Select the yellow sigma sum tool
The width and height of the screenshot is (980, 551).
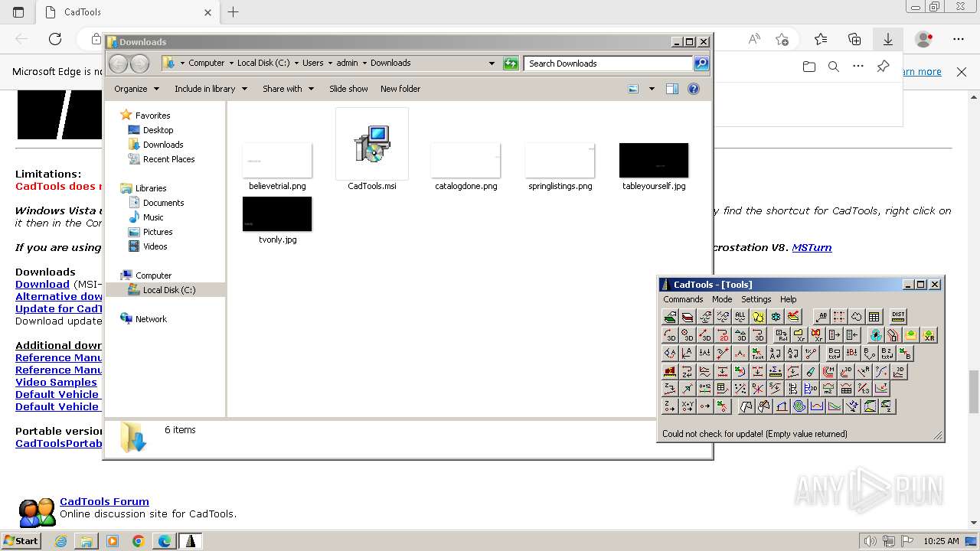pyautogui.click(x=776, y=371)
